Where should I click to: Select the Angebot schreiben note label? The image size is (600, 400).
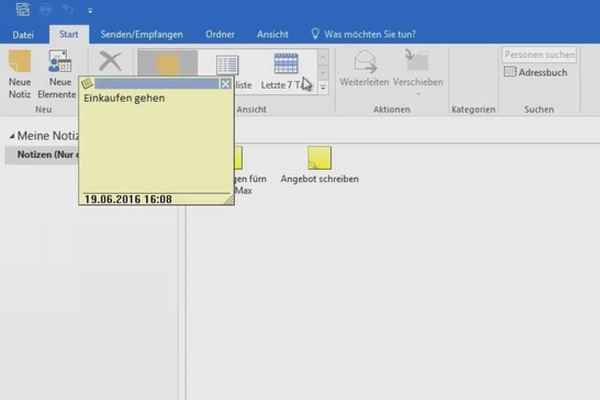click(320, 179)
